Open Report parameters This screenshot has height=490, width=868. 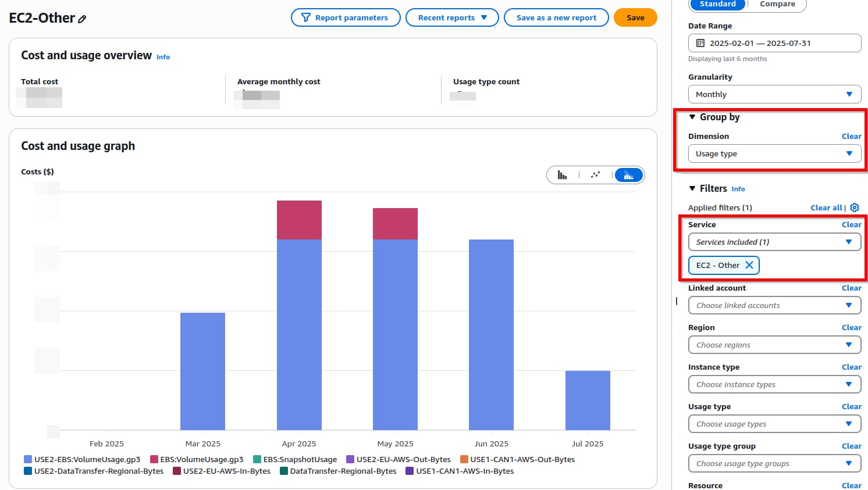tap(346, 17)
